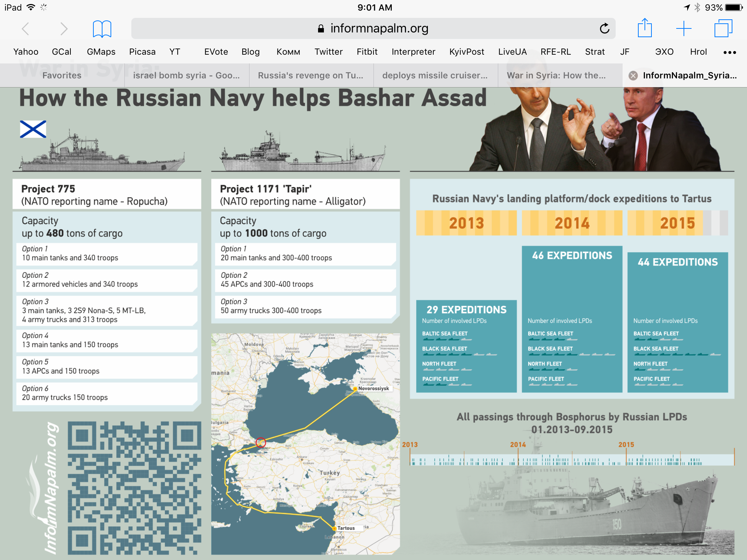Switch to the Favorites tab
Image resolution: width=747 pixels, height=560 pixels.
(x=62, y=75)
